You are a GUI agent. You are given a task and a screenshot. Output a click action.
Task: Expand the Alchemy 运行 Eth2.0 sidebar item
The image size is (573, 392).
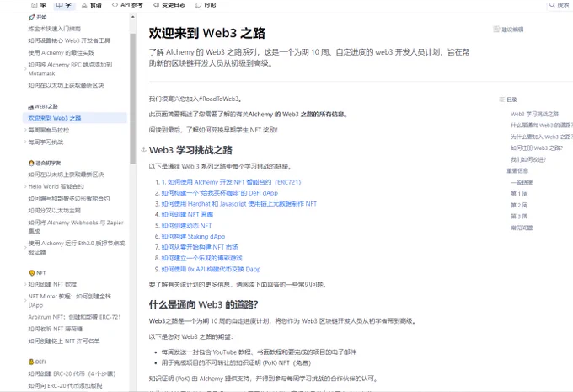pos(25,248)
